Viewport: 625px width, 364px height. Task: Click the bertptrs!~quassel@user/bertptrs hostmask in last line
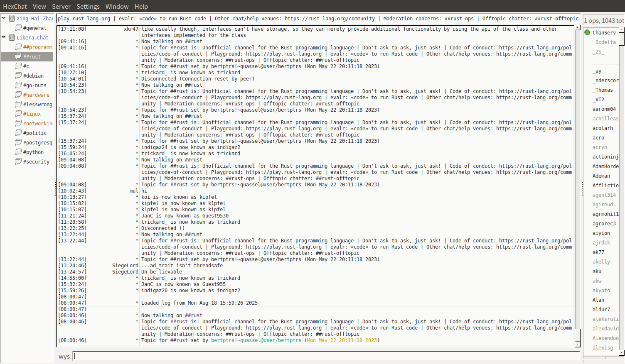click(256, 340)
